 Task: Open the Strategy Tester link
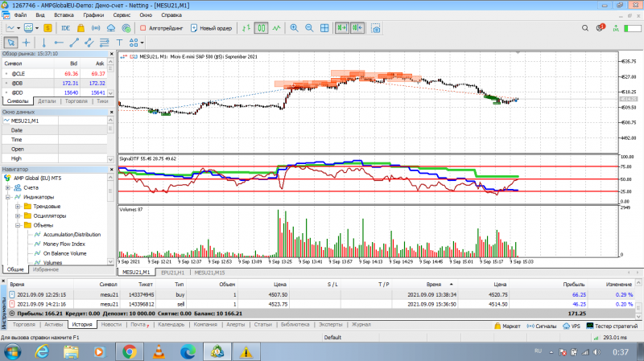coord(612,326)
